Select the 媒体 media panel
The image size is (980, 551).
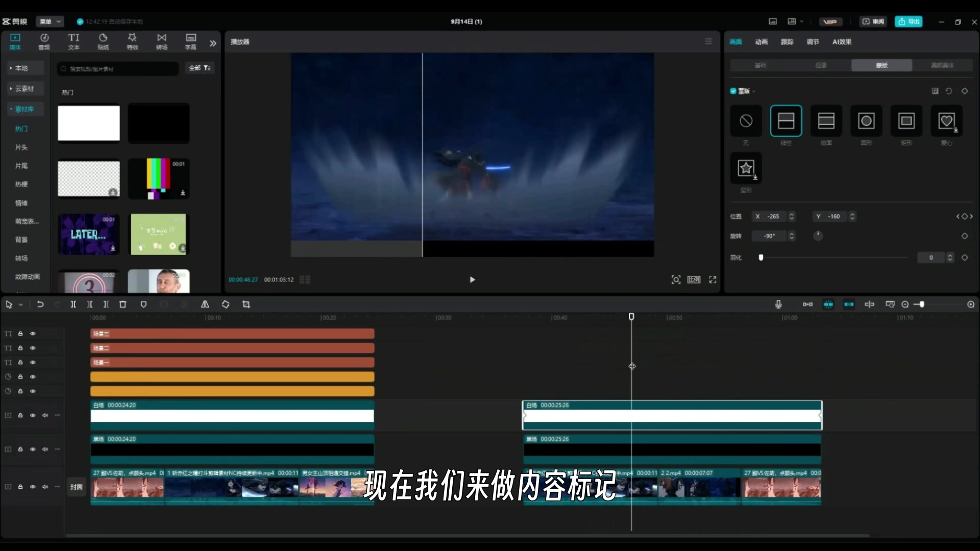tap(15, 41)
